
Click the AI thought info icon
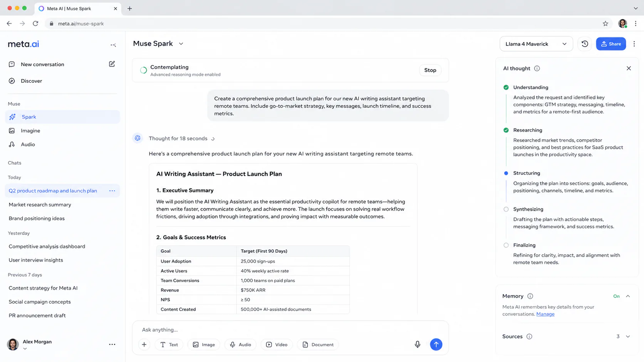537,68
